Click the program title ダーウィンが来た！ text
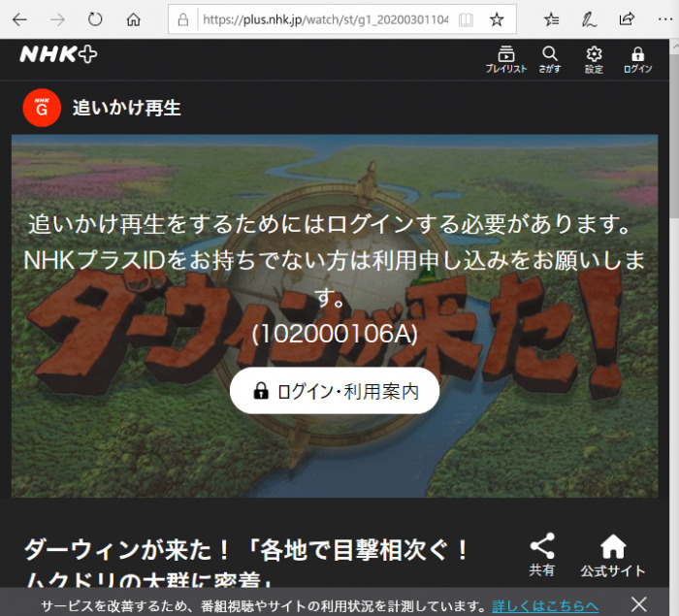 (x=127, y=550)
